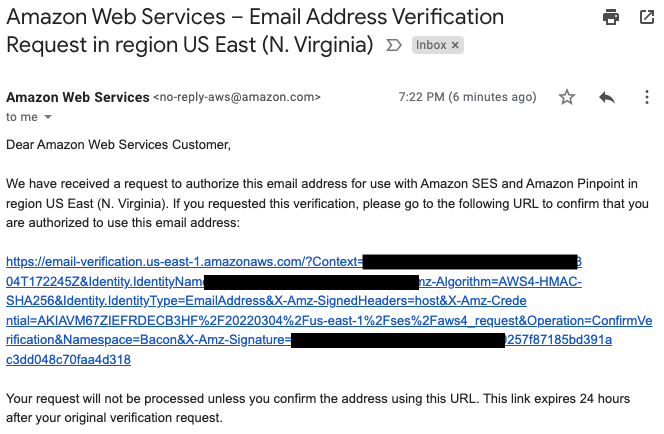
Task: Click the 'Dear Amazon Web Services Customer' greeting
Action: pos(118,145)
